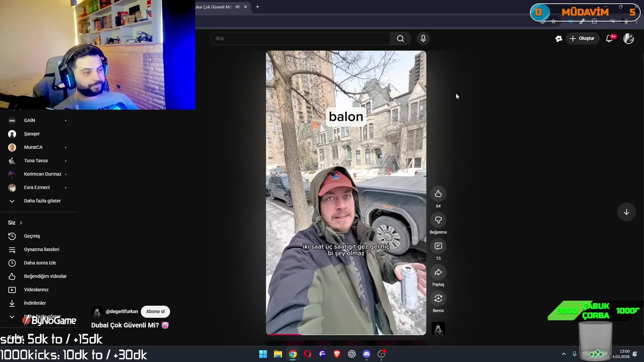The image size is (644, 362).
Task: Open Brave browser from taskbar
Action: tap(337, 354)
